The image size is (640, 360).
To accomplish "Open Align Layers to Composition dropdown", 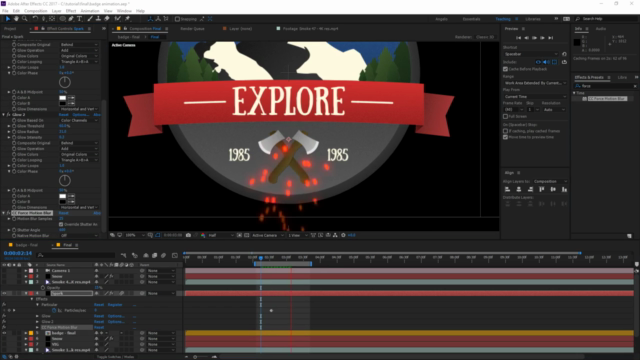I will (550, 181).
